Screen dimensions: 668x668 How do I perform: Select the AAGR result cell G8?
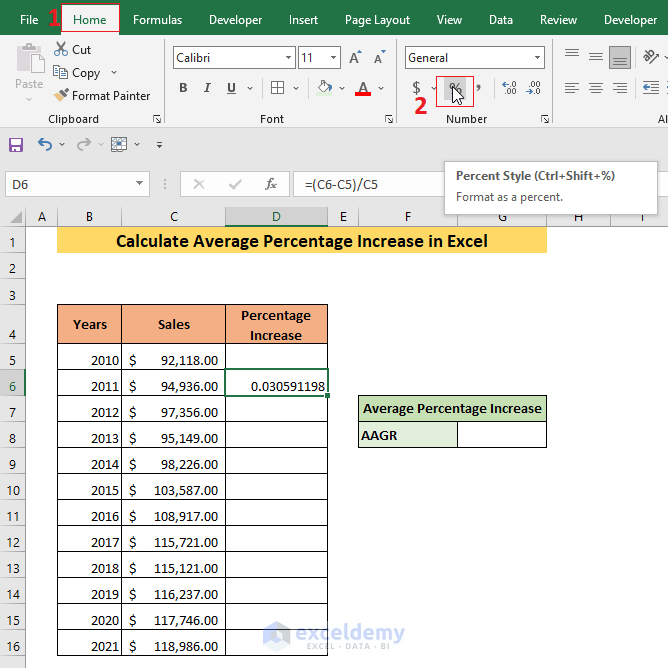(x=501, y=435)
